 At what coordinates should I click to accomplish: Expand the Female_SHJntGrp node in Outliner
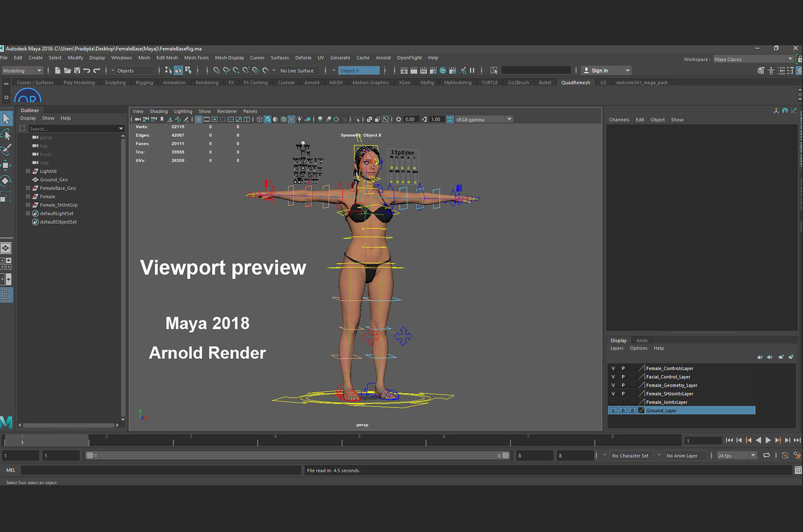[28, 205]
